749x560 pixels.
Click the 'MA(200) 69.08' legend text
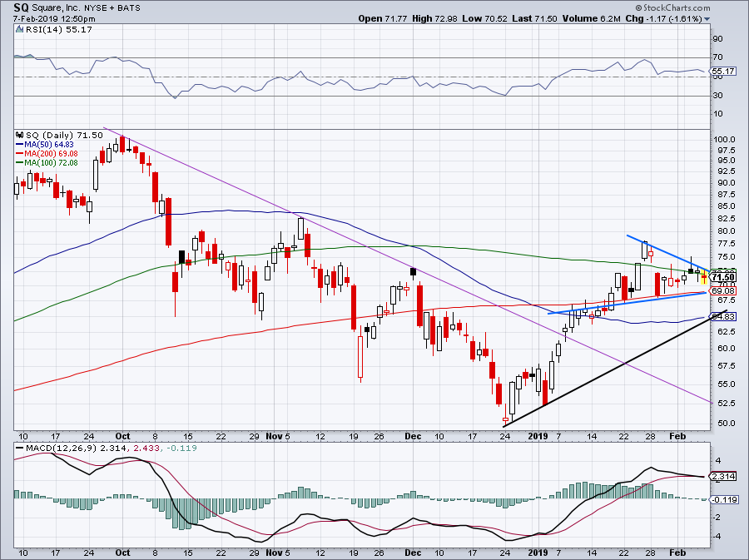(x=51, y=154)
